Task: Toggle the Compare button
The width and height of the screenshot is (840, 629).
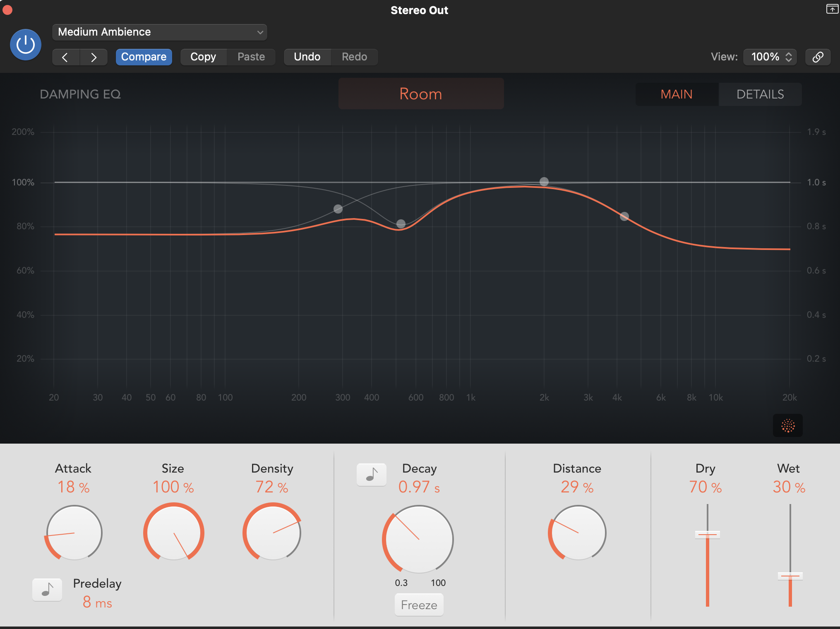Action: coord(144,57)
